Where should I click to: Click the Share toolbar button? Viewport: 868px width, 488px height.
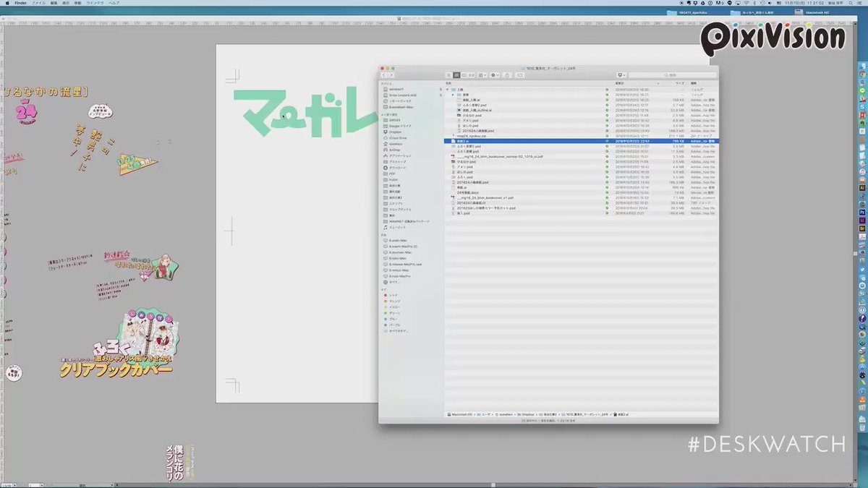[x=508, y=75]
